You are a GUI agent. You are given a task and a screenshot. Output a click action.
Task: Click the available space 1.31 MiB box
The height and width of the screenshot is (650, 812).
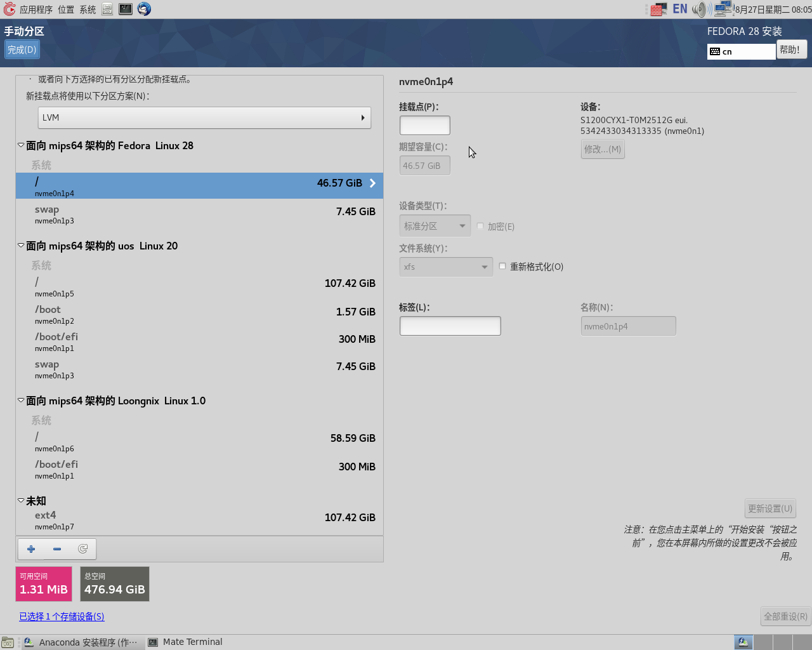pos(44,584)
